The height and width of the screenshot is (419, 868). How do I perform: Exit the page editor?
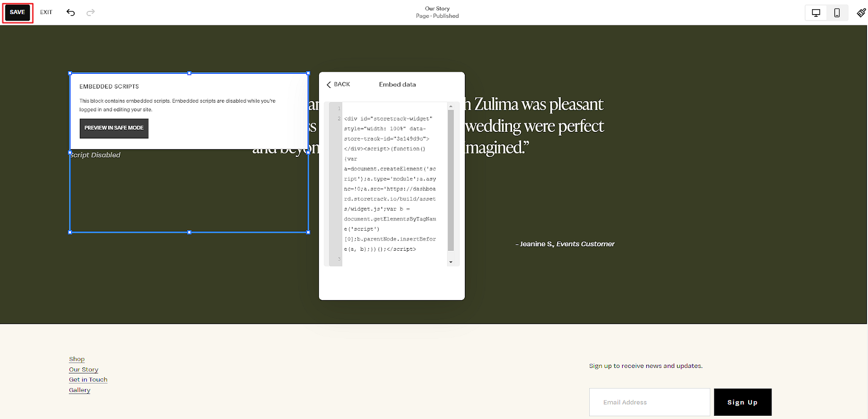pos(46,12)
